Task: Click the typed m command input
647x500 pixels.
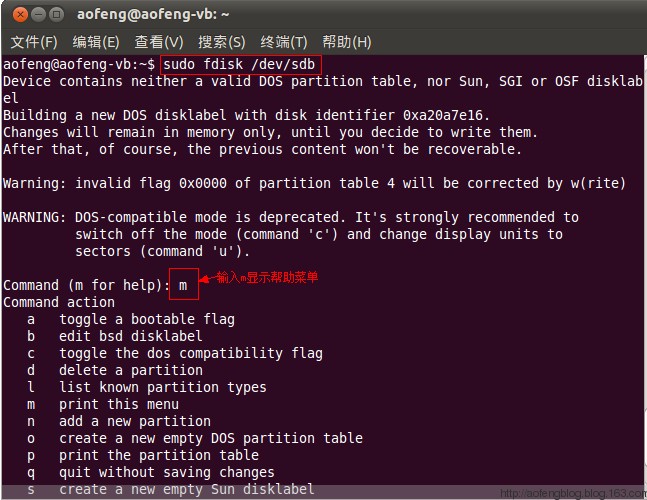Action: pyautogui.click(x=183, y=285)
